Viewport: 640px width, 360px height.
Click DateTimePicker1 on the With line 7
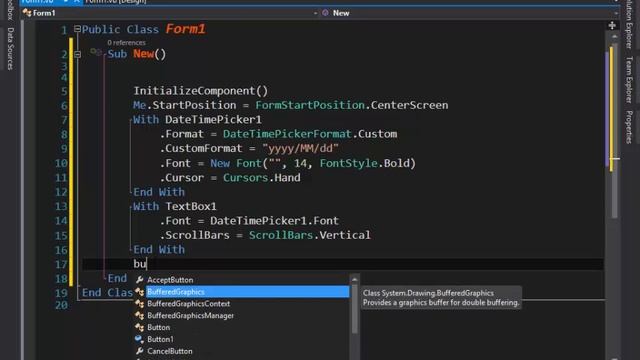(x=213, y=120)
